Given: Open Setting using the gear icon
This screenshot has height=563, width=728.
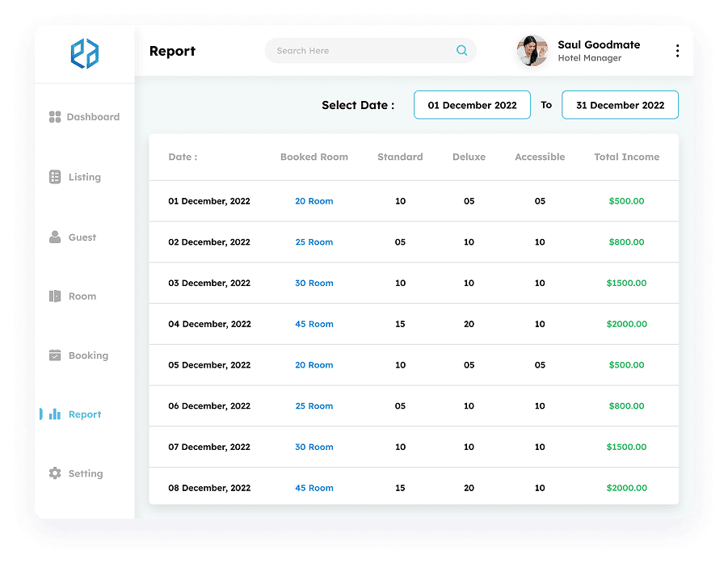Looking at the screenshot, I should click(x=54, y=473).
